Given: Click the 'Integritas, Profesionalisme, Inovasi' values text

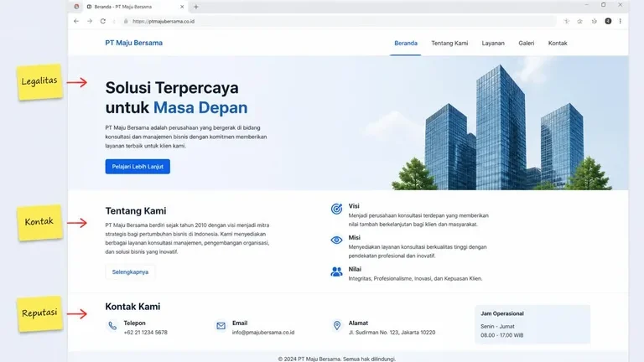Looking at the screenshot, I should coord(415,279).
